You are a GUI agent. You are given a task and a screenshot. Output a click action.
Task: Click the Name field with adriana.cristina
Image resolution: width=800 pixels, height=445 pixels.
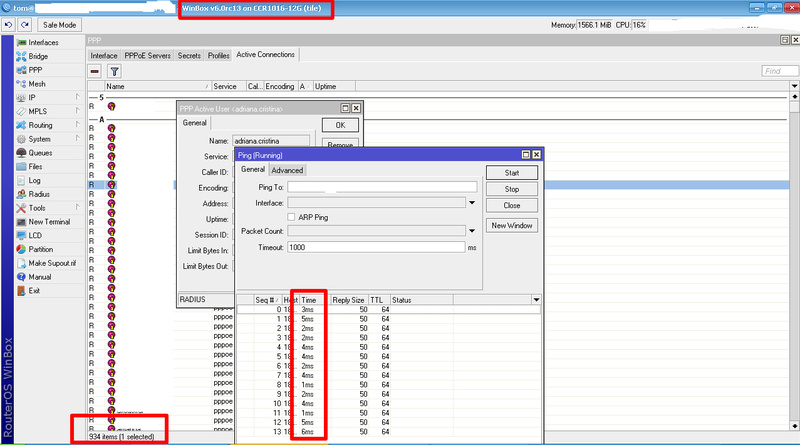point(271,141)
